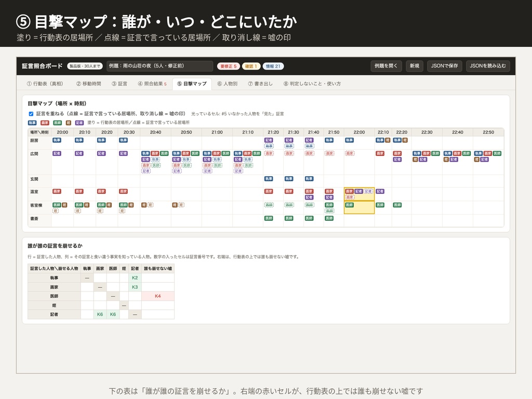
Task: Click the 記者 chip in 広間 at 20:00
Action: point(57,153)
